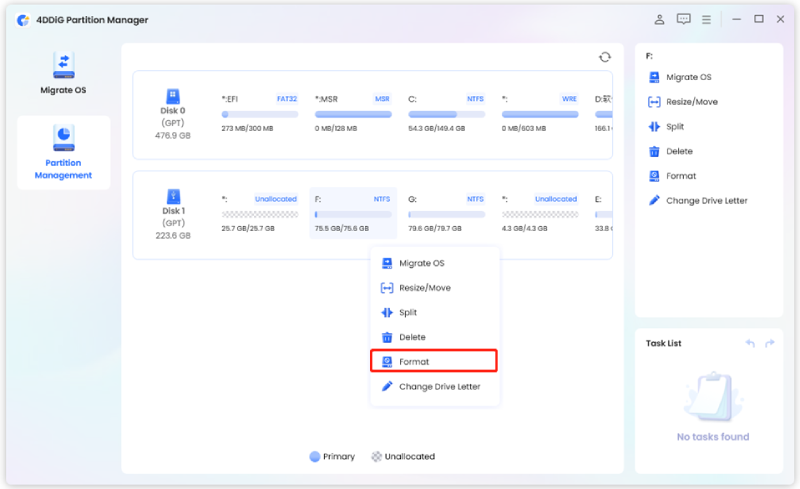Select the *:MSR partition on Disk 0

353,113
